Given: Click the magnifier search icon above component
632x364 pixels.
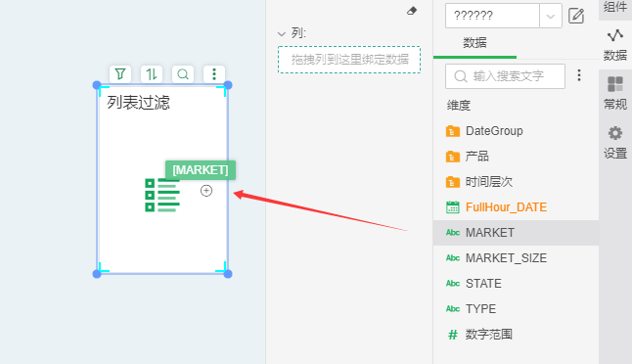Looking at the screenshot, I should [183, 74].
